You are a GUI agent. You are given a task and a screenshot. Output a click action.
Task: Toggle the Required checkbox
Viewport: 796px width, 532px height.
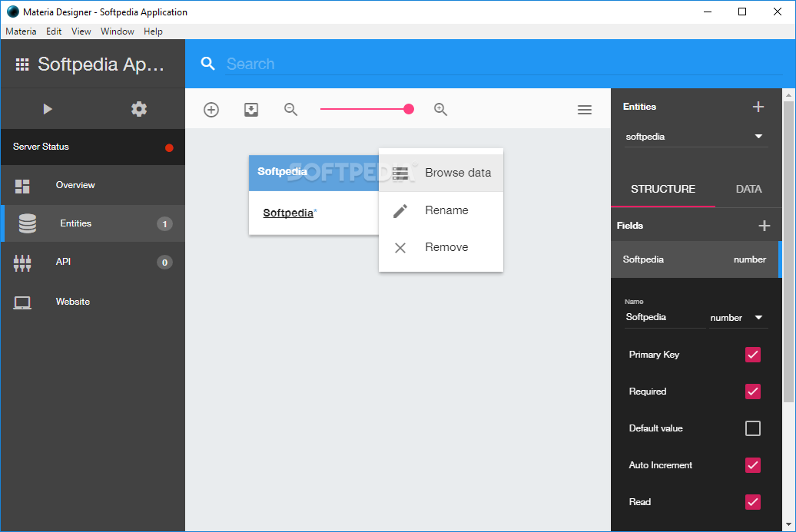753,392
